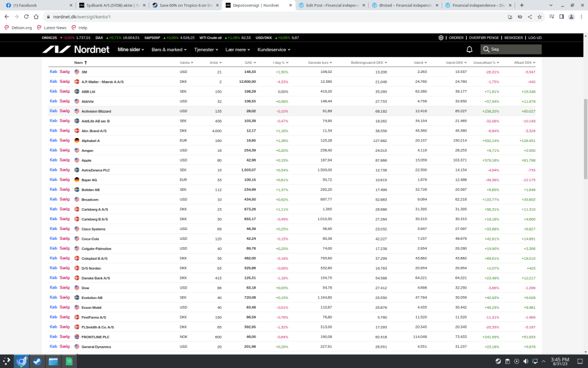Open file manager in taskbar
This screenshot has width=588, height=368.
click(53, 362)
